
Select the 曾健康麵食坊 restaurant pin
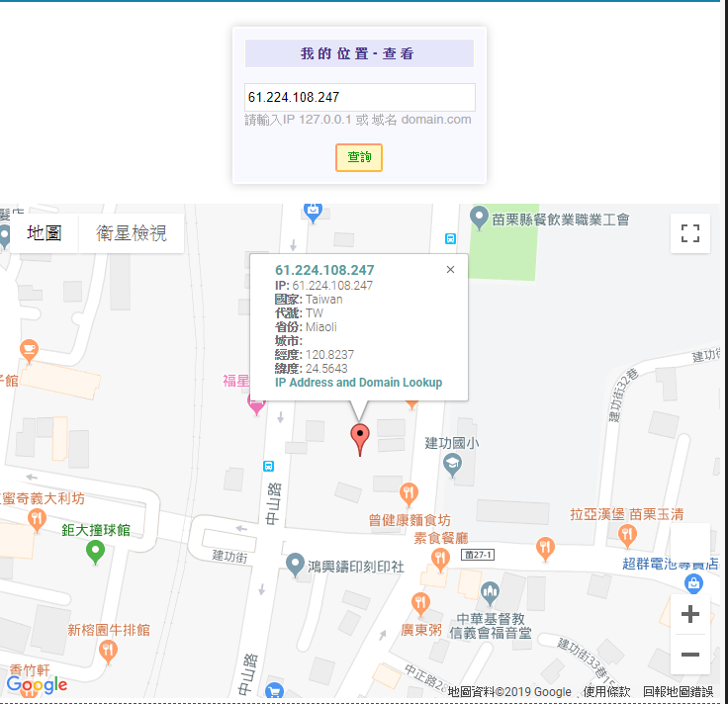[x=409, y=494]
